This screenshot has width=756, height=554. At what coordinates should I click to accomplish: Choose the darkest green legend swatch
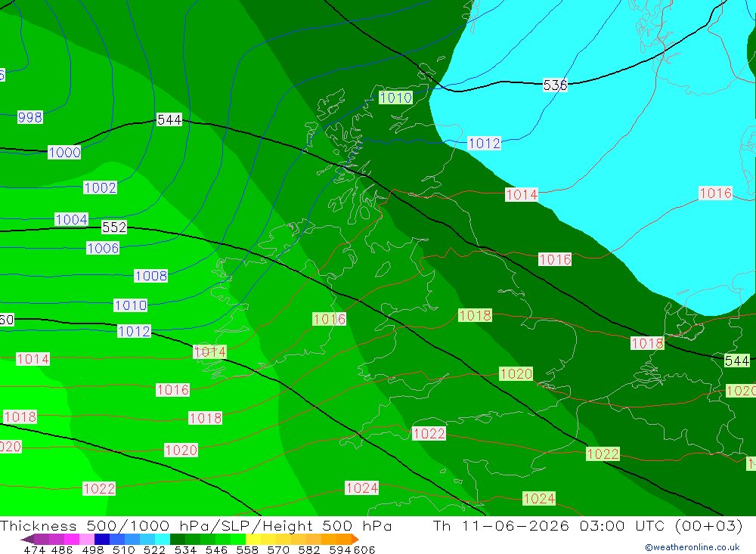(x=178, y=539)
